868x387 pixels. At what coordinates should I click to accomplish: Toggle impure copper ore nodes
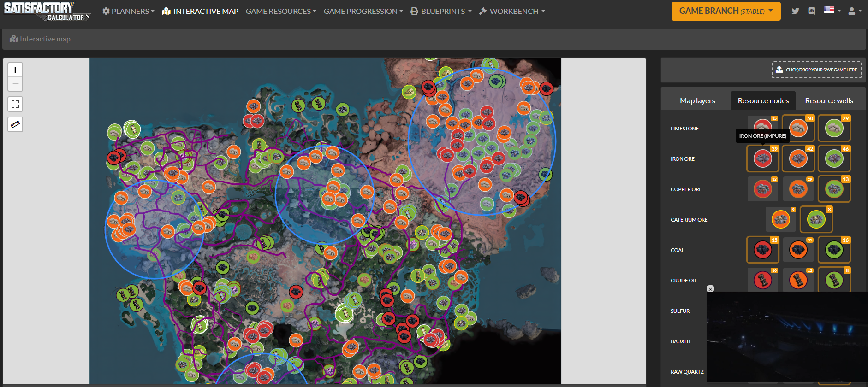click(x=763, y=189)
